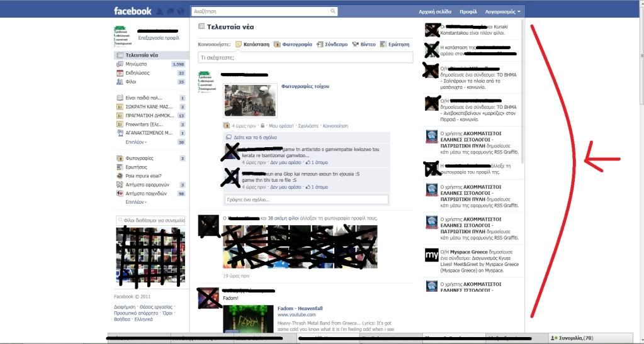
Task: Click the Myspace Greece logo in ticker
Action: (x=432, y=255)
